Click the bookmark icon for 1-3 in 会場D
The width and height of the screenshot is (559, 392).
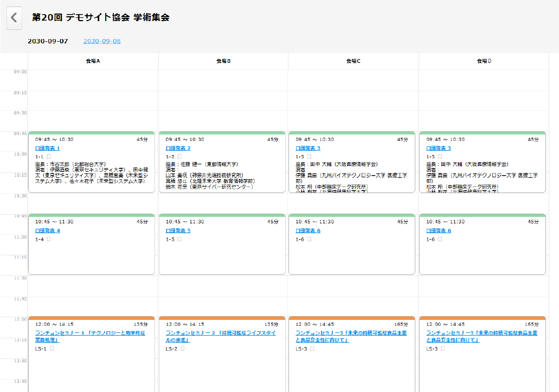coord(440,156)
